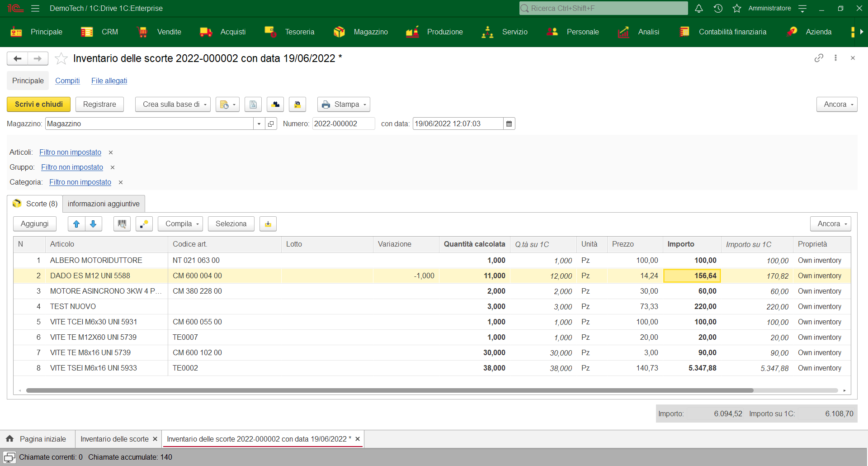The image size is (868, 466).
Task: Open the service settings lines icon
Action: coord(802,8)
